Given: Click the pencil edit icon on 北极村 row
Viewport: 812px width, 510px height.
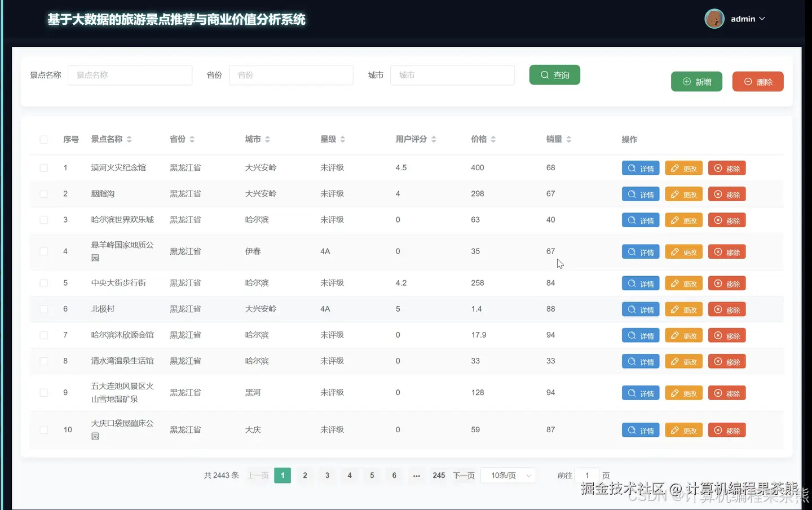Looking at the screenshot, I should 676,309.
